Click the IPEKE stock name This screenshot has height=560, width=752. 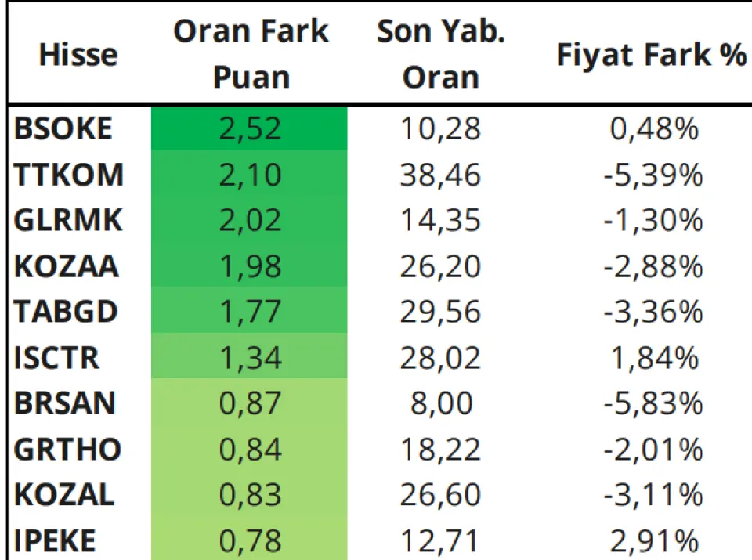tap(55, 541)
